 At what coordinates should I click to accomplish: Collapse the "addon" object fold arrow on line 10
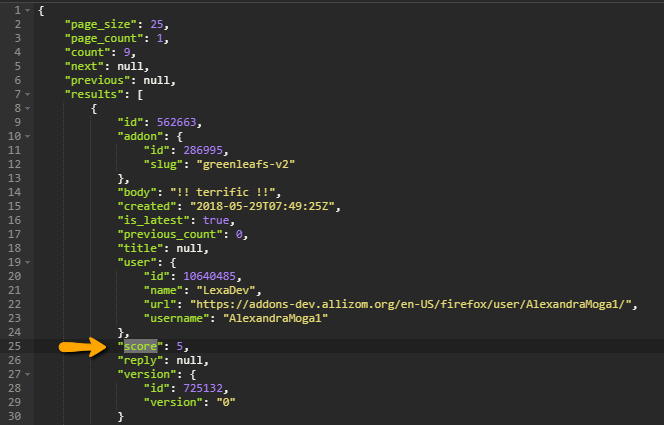pyautogui.click(x=28, y=136)
